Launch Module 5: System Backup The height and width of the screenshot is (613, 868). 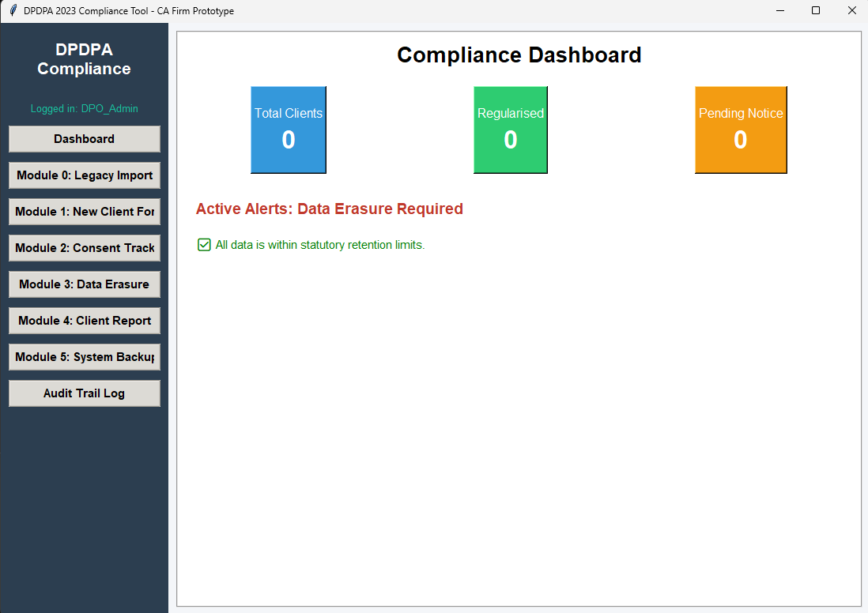pyautogui.click(x=85, y=357)
